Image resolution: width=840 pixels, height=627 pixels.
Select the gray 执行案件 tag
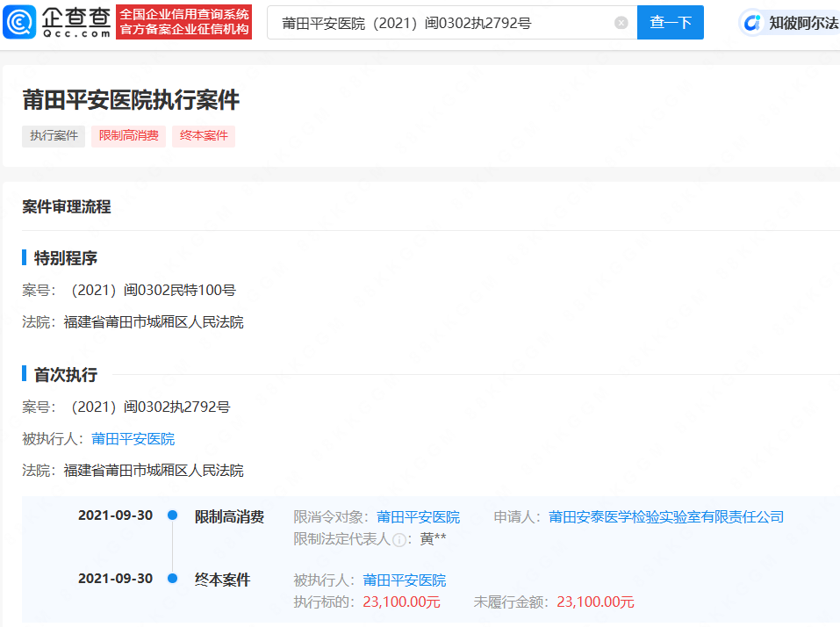tap(54, 136)
